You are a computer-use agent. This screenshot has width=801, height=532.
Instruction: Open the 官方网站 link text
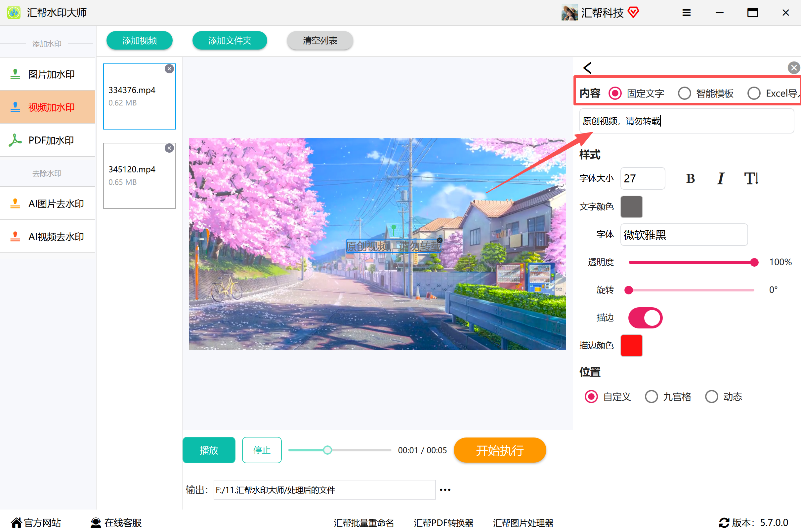[x=42, y=523]
